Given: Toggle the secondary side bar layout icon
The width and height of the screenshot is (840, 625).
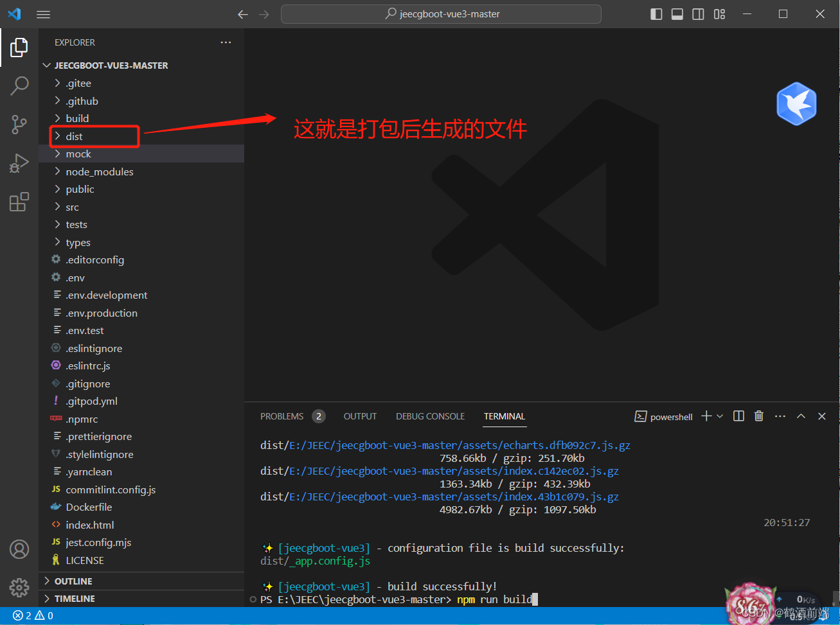Looking at the screenshot, I should click(698, 14).
